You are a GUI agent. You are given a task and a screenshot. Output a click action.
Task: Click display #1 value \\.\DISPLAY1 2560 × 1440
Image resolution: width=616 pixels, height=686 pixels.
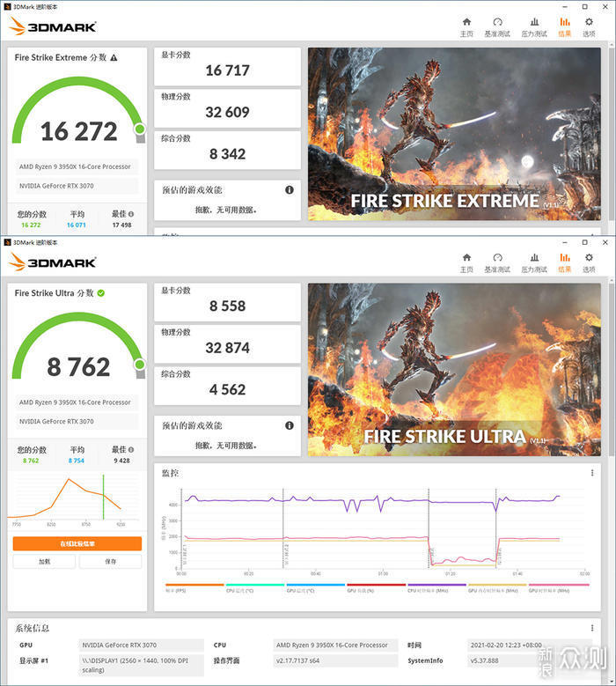[x=141, y=665]
